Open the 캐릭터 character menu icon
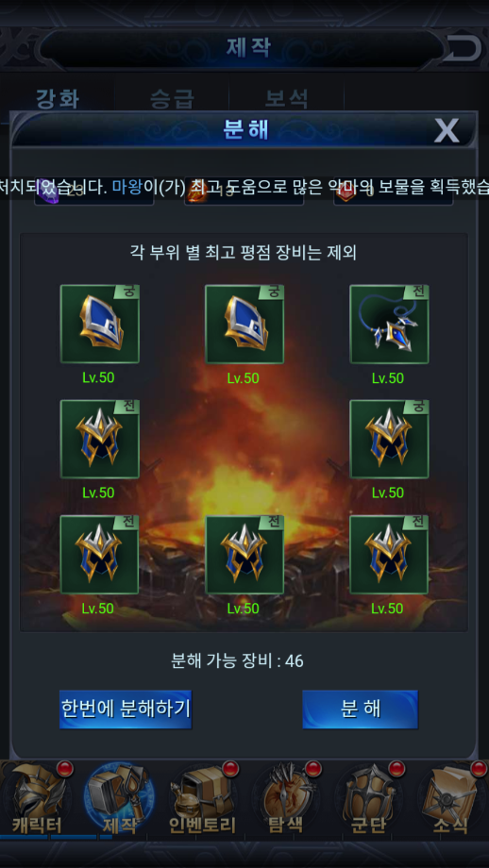489x868 pixels. coord(37,797)
